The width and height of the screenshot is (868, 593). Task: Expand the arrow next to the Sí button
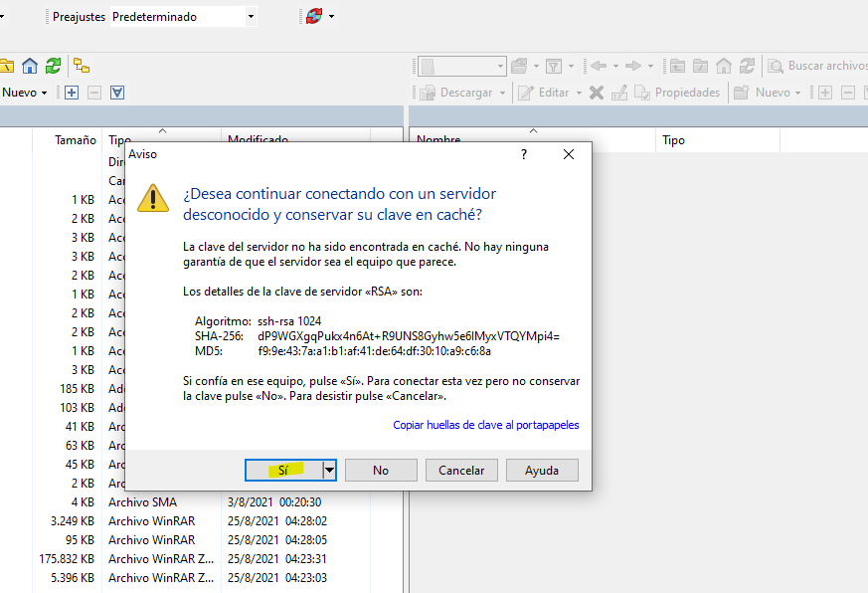330,471
